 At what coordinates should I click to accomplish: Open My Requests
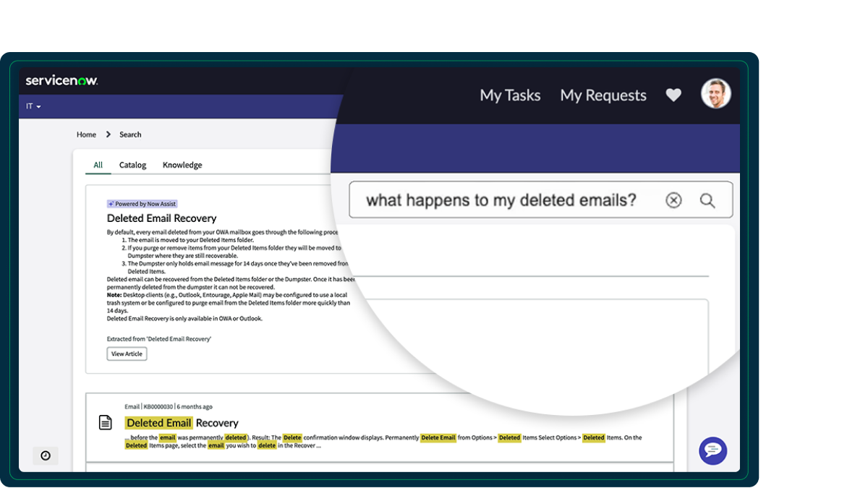coord(603,95)
